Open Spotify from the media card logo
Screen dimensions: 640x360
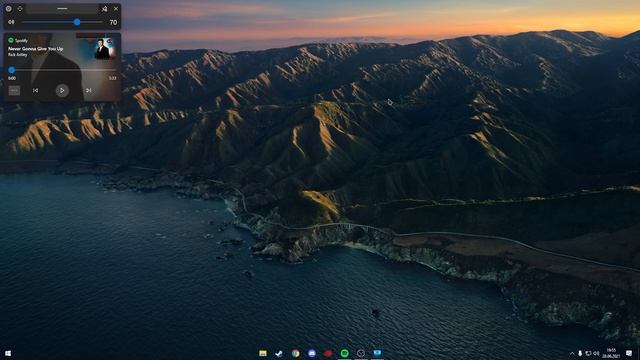point(11,40)
